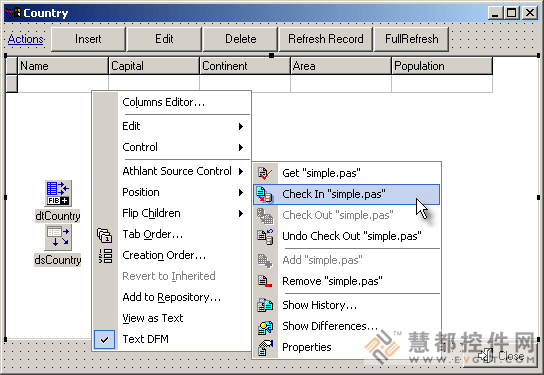
Task: Click the Capital column header
Action: [x=154, y=66]
